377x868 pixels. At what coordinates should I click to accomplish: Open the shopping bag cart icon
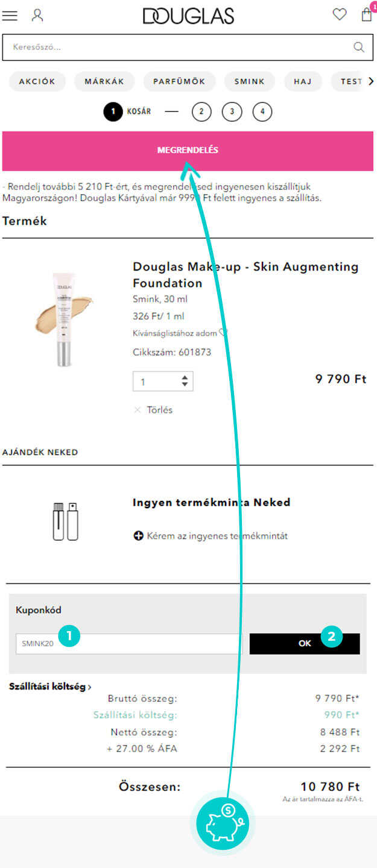367,14
